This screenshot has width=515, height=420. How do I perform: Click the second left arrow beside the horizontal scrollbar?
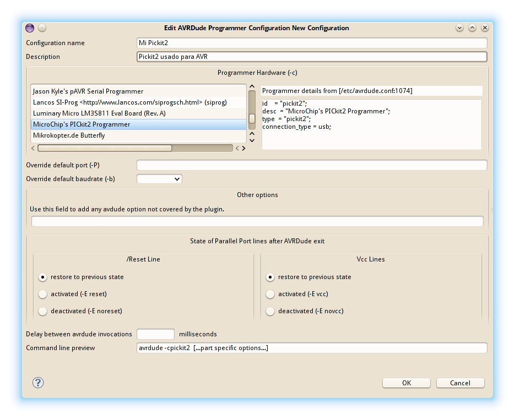point(237,148)
